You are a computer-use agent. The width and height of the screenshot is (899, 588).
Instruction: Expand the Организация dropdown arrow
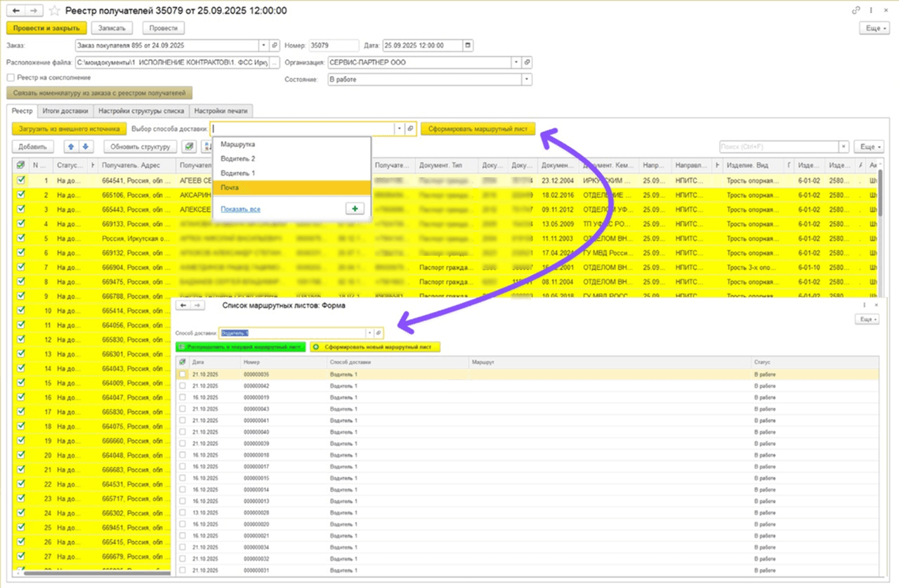pos(517,63)
